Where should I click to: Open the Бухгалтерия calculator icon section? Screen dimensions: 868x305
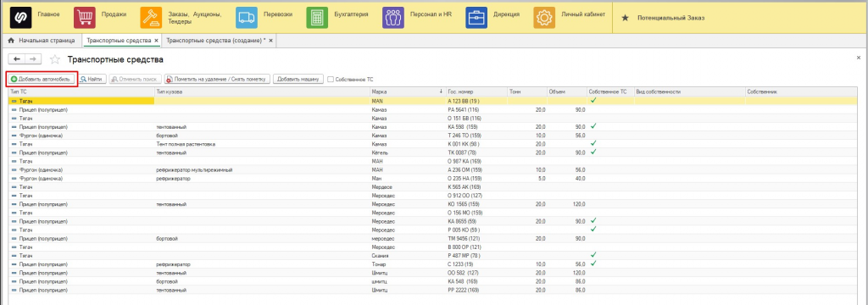(x=317, y=17)
